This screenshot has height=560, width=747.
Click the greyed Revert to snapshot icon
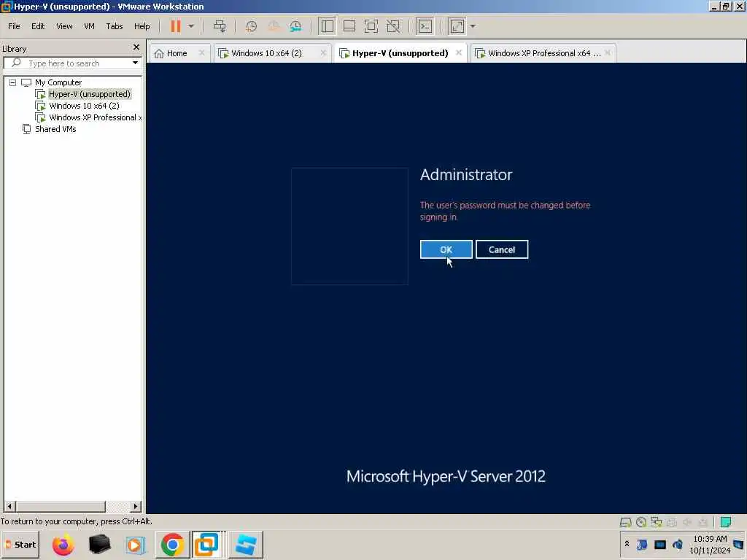pyautogui.click(x=274, y=26)
